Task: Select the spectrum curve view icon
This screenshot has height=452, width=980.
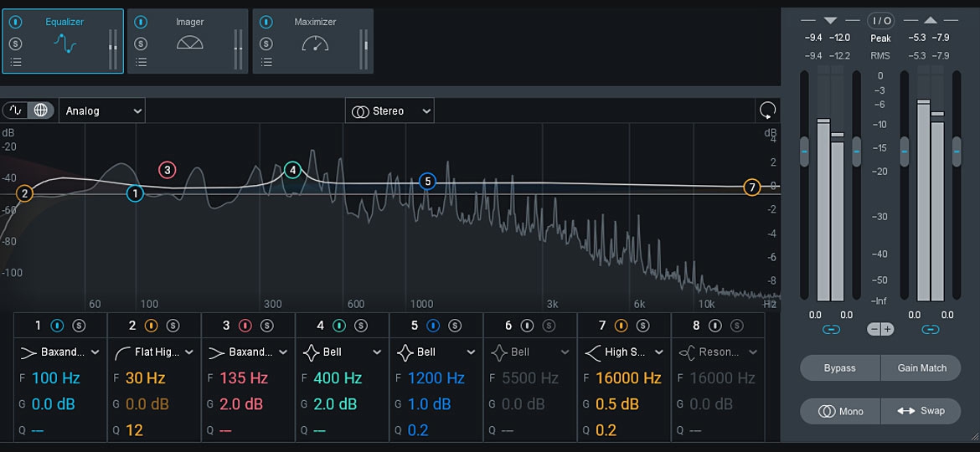Action: click(x=16, y=110)
